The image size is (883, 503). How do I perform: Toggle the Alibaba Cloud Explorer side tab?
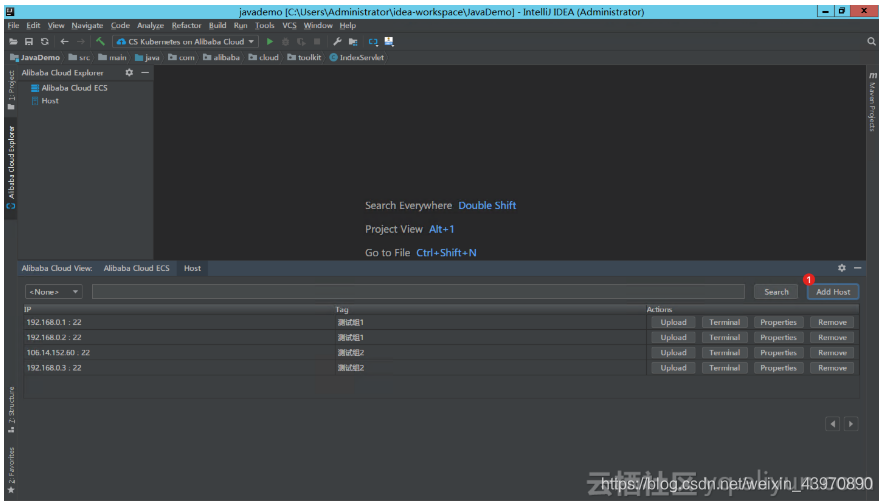[x=11, y=167]
